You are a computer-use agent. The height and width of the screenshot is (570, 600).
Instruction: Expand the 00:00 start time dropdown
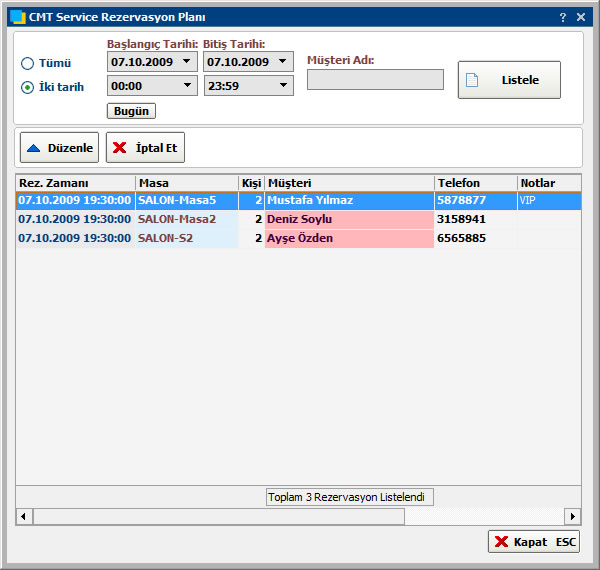[186, 87]
